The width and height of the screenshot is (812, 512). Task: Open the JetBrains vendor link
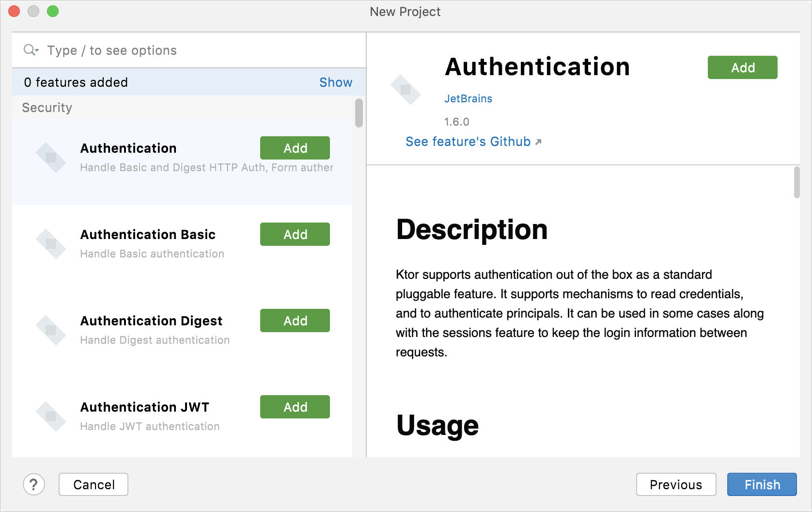[x=468, y=98]
